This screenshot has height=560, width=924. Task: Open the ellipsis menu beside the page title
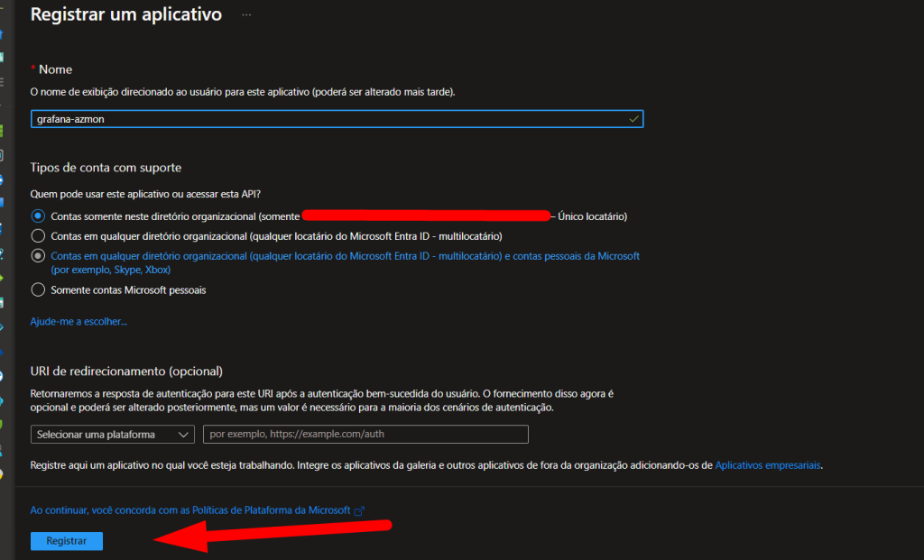coord(246,15)
